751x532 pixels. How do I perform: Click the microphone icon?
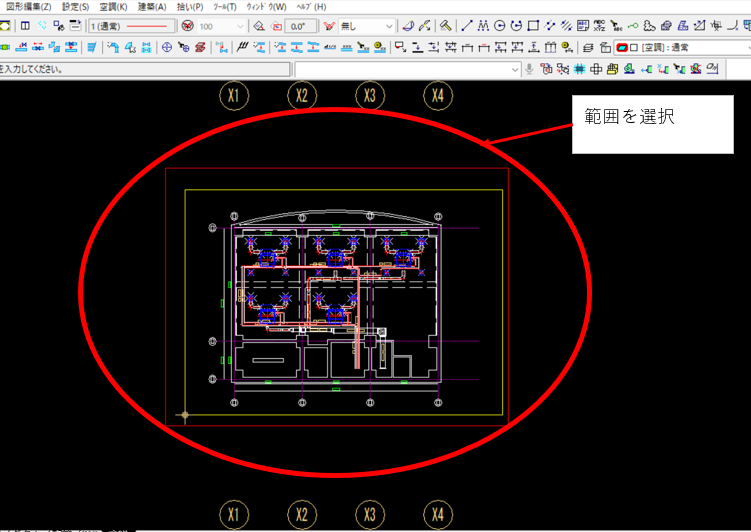(x=529, y=69)
